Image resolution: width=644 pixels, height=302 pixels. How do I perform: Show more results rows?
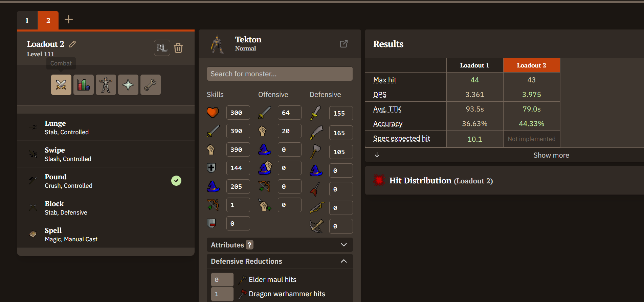point(551,155)
